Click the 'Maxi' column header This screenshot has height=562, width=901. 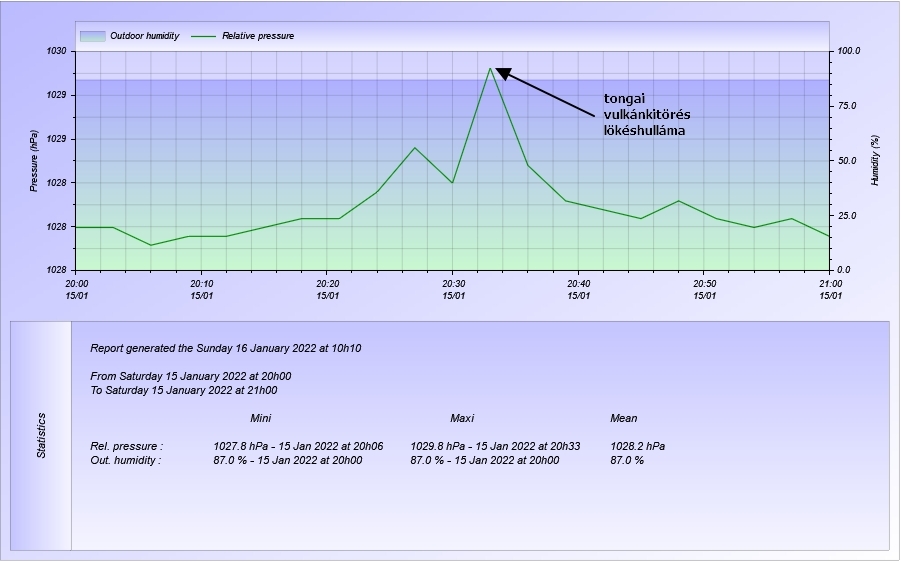click(x=462, y=418)
